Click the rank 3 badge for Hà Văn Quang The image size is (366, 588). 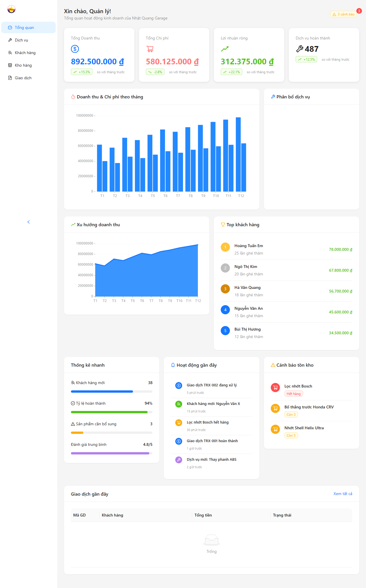(x=225, y=289)
